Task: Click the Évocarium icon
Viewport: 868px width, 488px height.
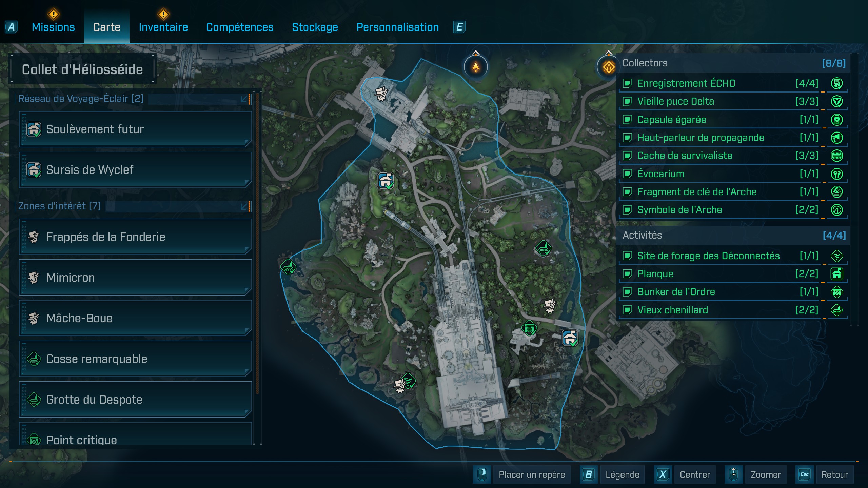Action: (x=837, y=174)
